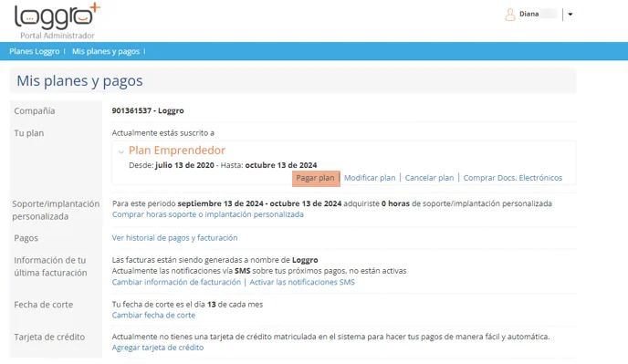This screenshot has height=364, width=628.
Task: Open the Mis planes y pagos menu
Action: click(106, 51)
